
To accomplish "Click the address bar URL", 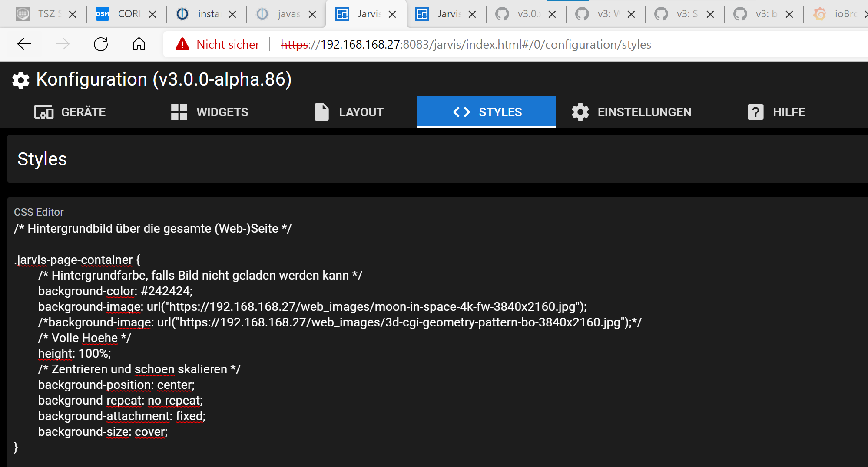I will (x=466, y=44).
